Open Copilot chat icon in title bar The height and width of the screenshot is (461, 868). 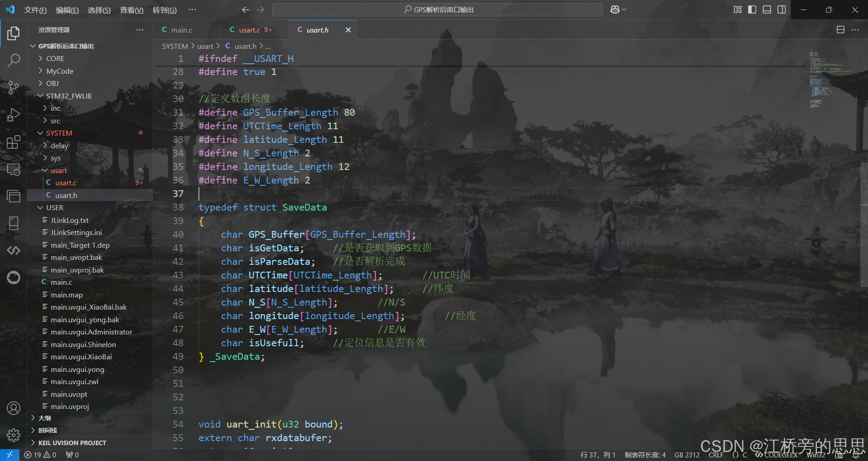click(615, 9)
